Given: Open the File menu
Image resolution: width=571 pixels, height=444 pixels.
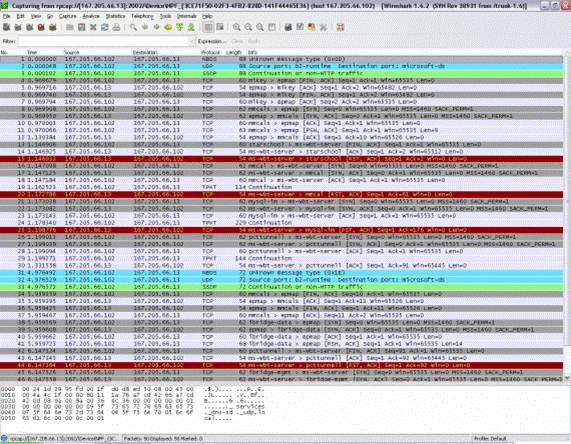Looking at the screenshot, I should pos(7,16).
